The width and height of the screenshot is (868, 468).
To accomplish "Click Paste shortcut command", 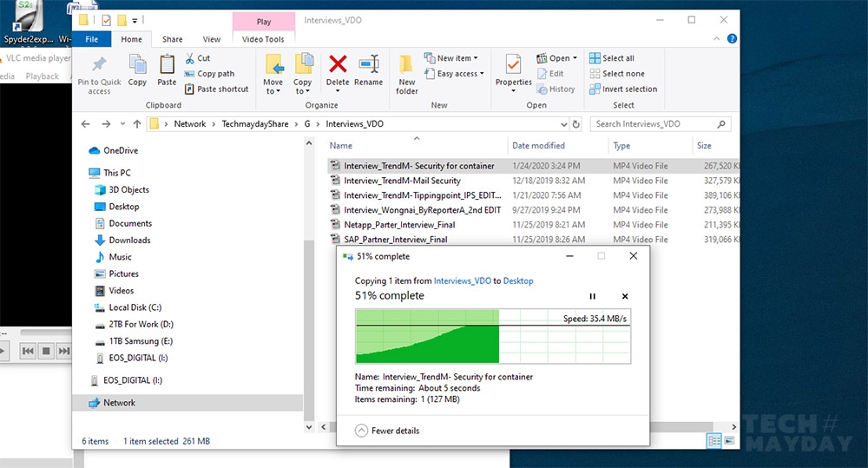I will coord(217,89).
